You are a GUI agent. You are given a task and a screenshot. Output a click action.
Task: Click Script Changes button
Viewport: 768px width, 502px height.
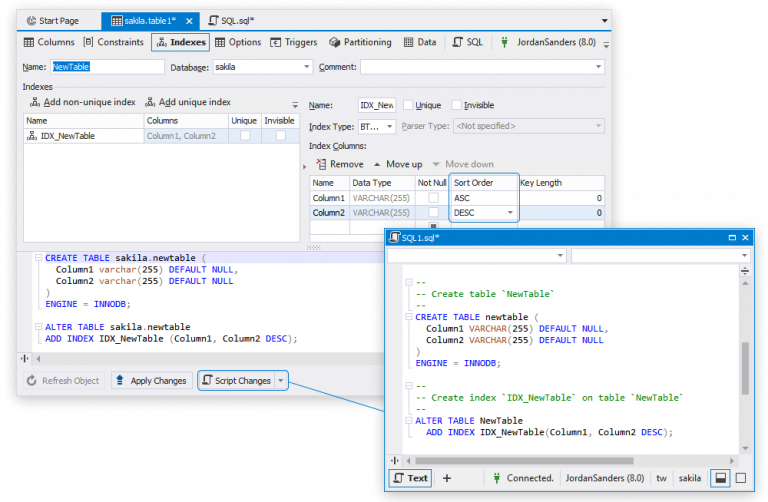(x=237, y=381)
